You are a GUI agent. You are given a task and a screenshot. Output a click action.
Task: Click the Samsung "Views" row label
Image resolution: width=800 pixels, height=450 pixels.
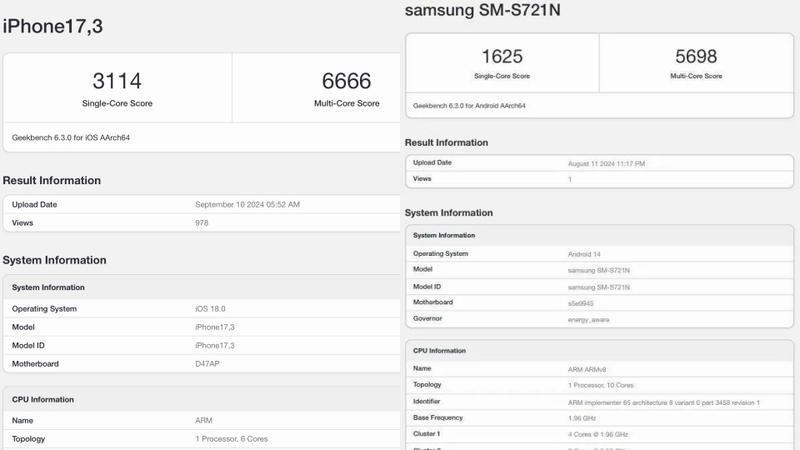click(x=422, y=179)
